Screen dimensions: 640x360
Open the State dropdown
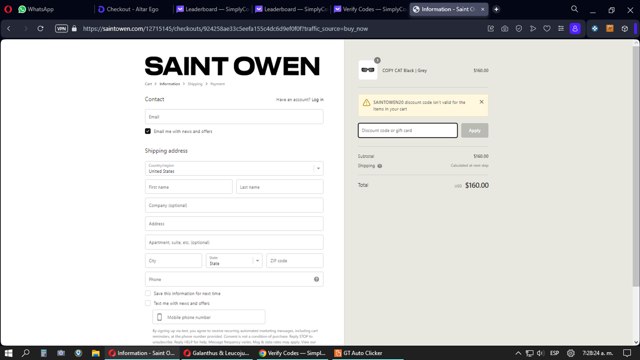(x=234, y=260)
